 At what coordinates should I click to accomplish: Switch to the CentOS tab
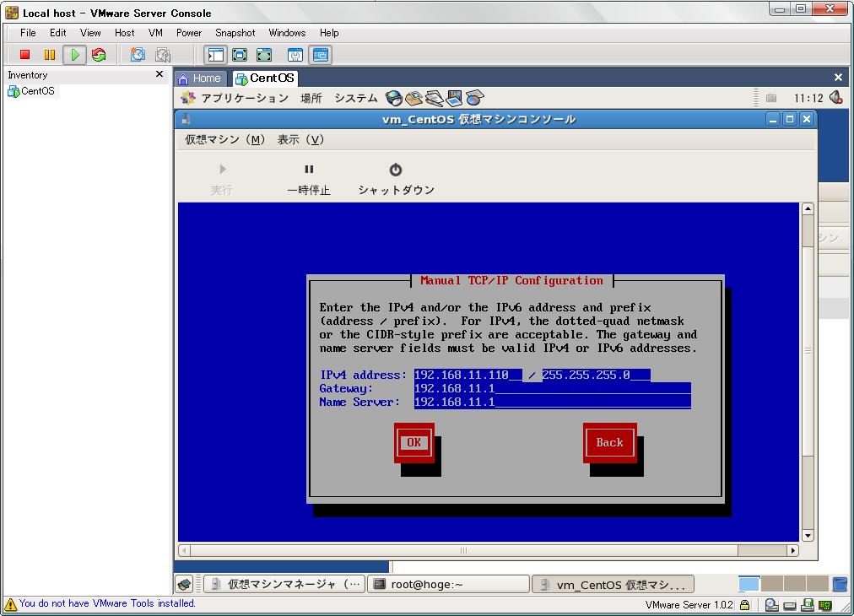(x=265, y=78)
